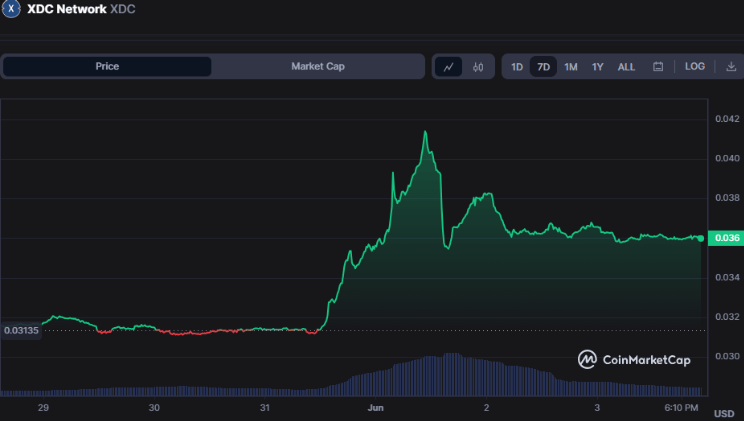
Task: Select the Market Cap tab
Action: pyautogui.click(x=318, y=66)
